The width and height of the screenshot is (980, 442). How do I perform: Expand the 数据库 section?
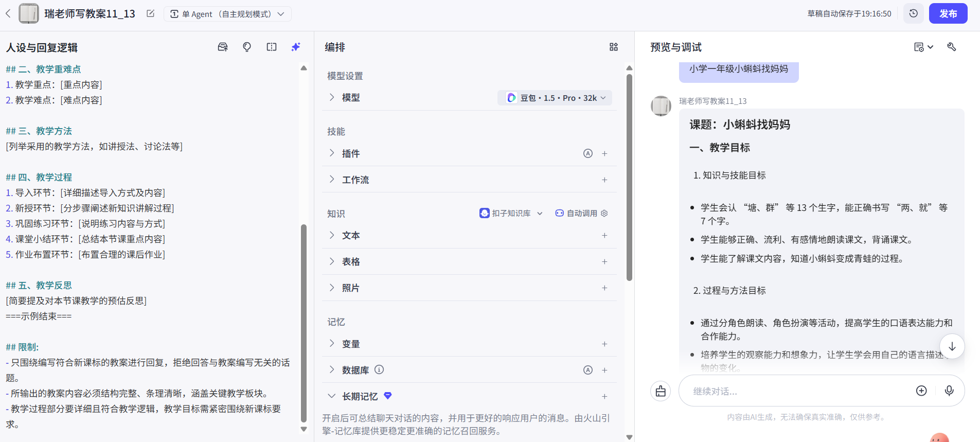pos(332,370)
